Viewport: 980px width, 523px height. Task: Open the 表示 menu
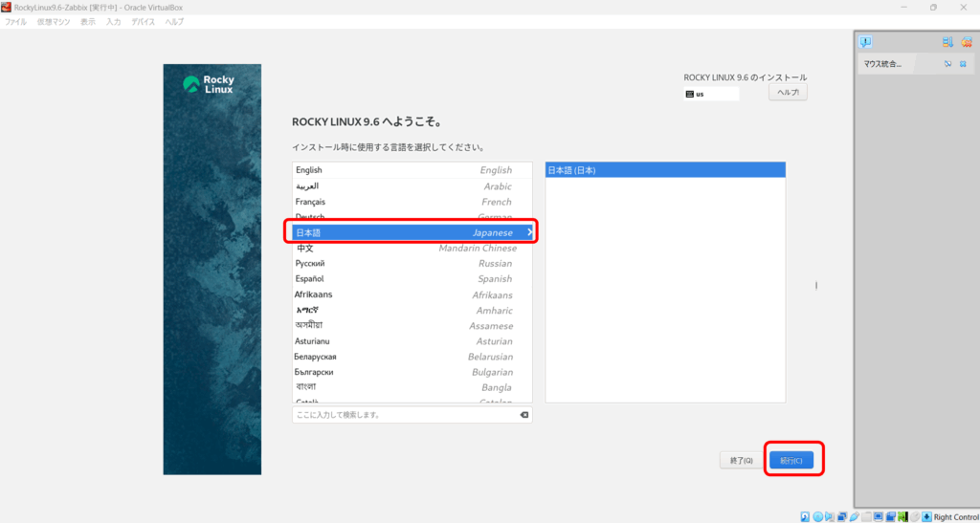(x=87, y=22)
